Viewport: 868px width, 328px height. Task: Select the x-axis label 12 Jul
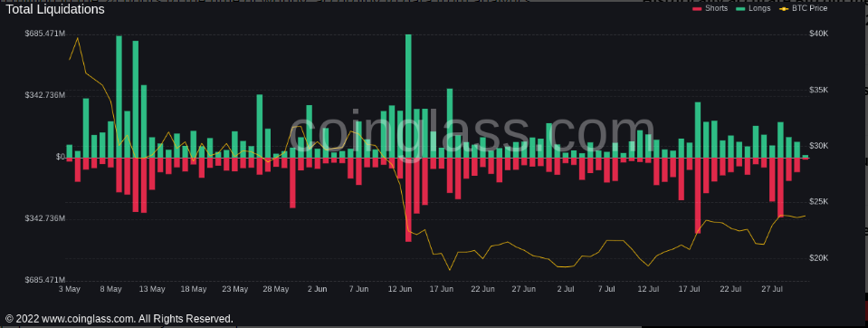pyautogui.click(x=648, y=289)
